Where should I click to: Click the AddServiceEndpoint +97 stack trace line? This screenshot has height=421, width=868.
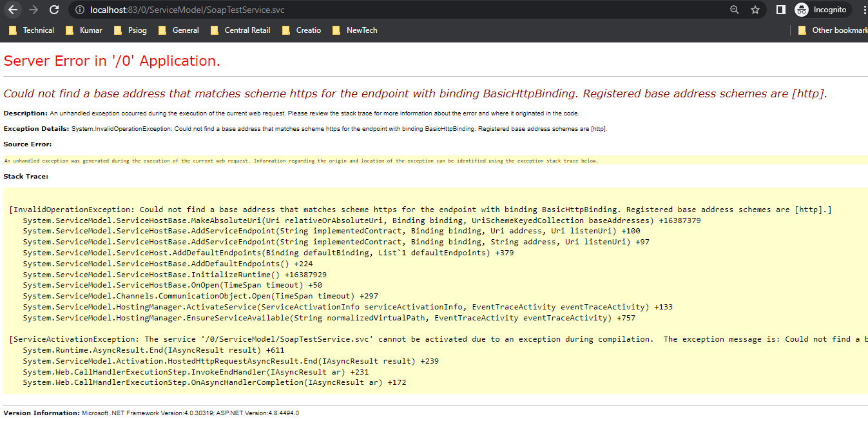(336, 242)
